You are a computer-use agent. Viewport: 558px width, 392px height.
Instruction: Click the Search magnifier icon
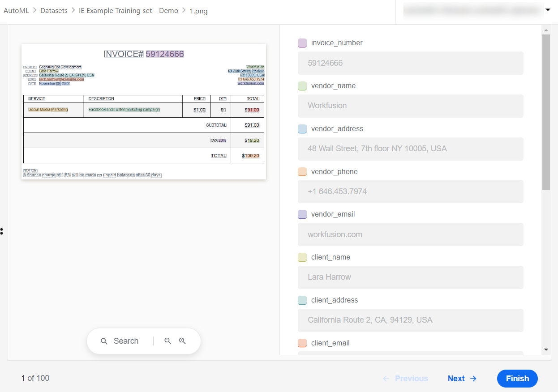tap(104, 341)
